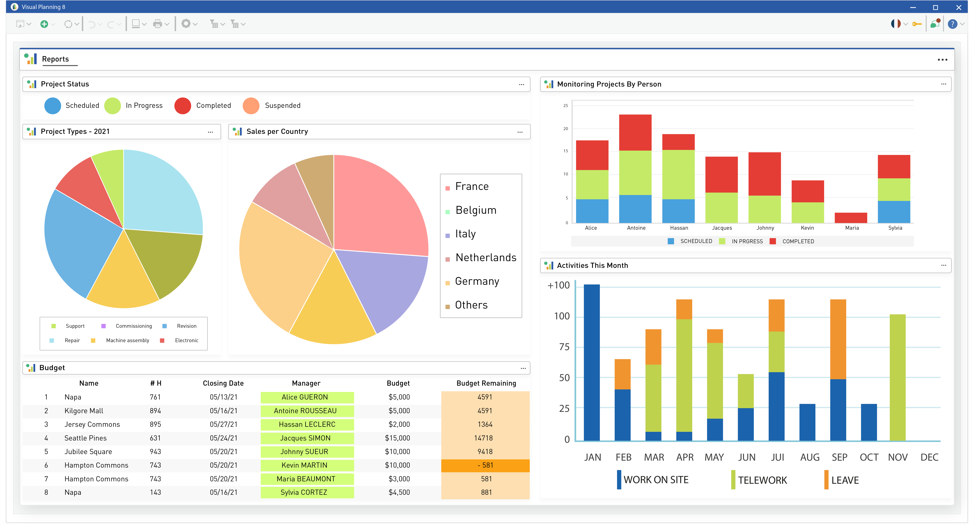Click the yellow key icon
Viewport: 980px width, 531px height.
917,24
